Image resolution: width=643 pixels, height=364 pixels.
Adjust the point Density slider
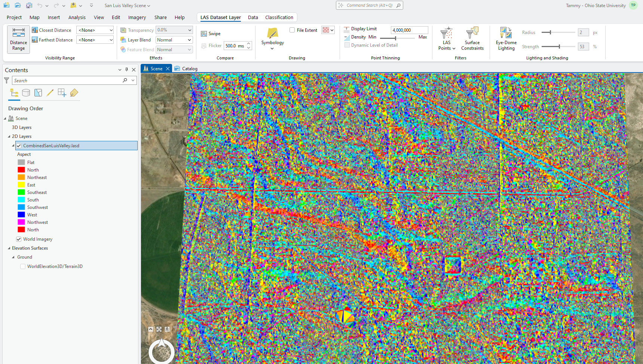[396, 38]
